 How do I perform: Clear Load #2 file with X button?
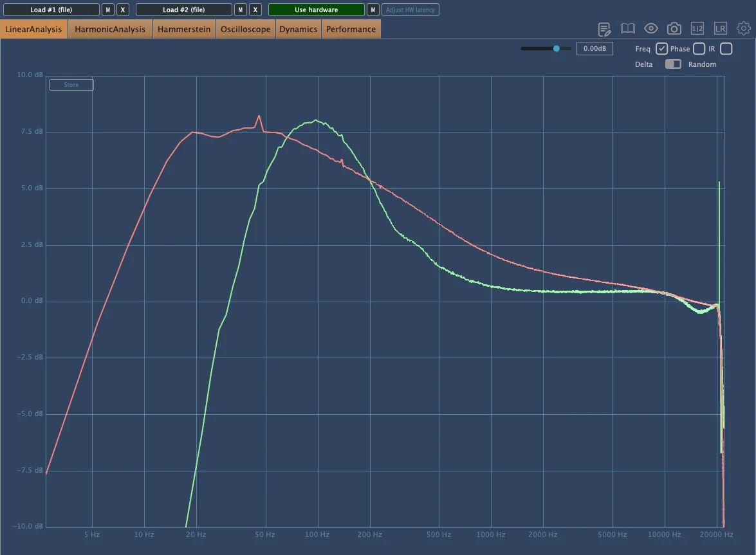(x=255, y=10)
